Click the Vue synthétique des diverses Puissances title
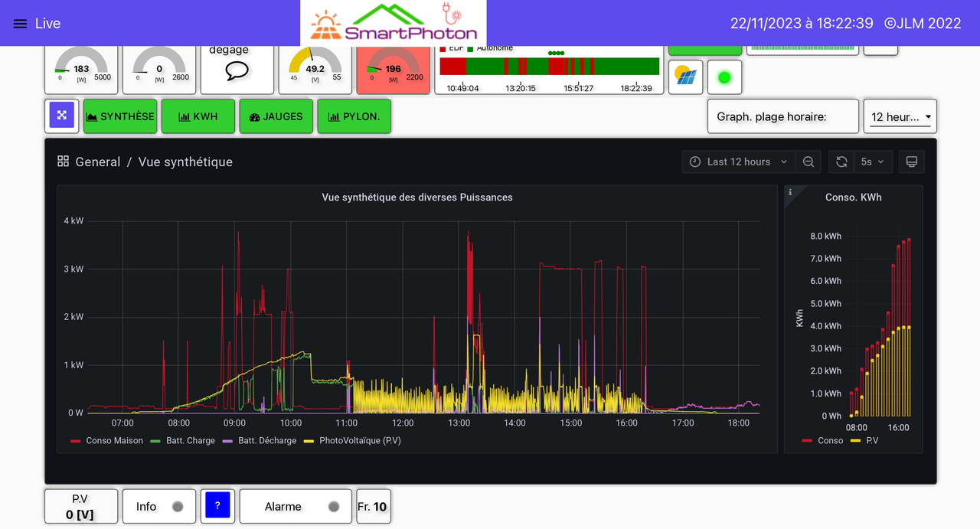Image resolution: width=980 pixels, height=529 pixels. pyautogui.click(x=417, y=198)
